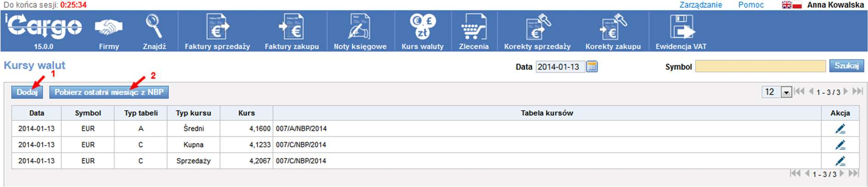
Task: Switch language using the British flag
Action: [786, 5]
